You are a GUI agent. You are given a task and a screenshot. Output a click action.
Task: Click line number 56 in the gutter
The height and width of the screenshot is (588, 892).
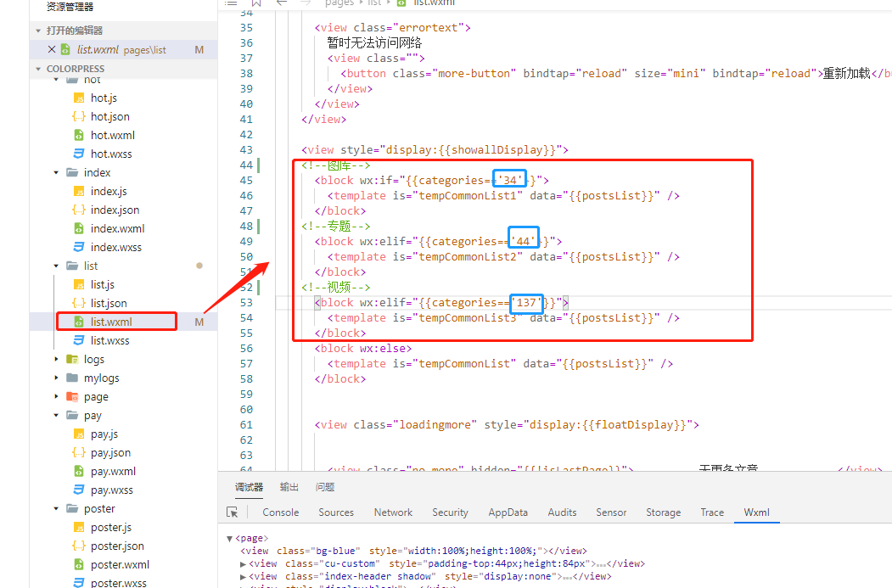[x=246, y=349]
